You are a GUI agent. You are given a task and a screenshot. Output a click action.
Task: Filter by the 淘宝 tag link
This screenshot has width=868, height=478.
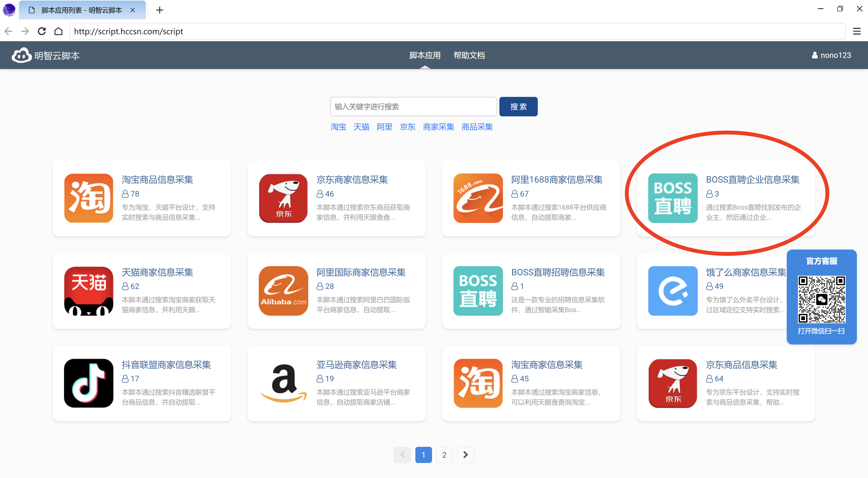pos(338,127)
